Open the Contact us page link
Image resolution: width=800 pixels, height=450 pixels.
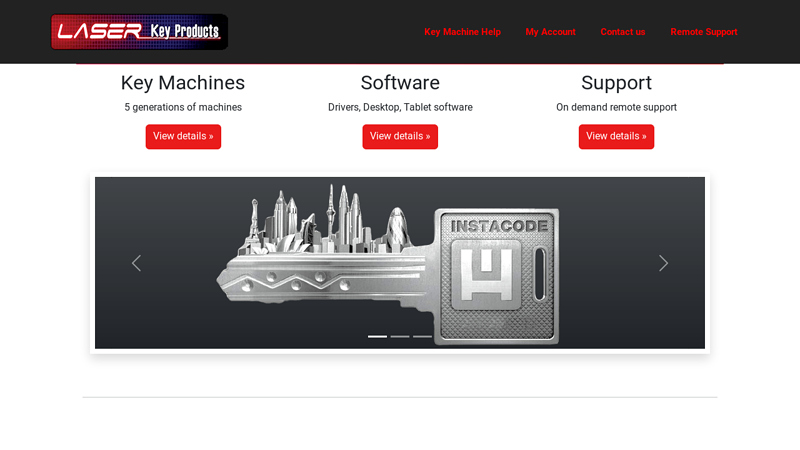[622, 32]
